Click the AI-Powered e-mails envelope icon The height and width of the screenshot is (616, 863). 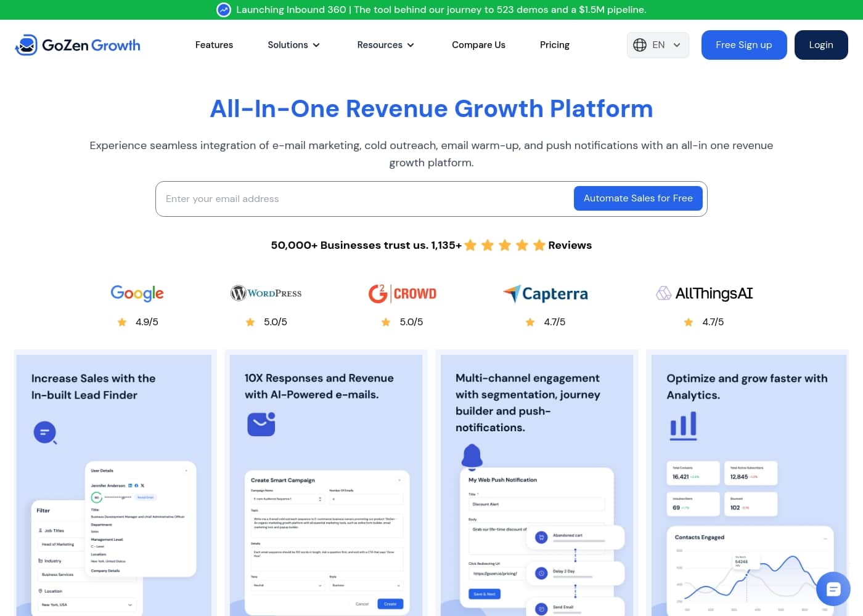[x=261, y=424]
